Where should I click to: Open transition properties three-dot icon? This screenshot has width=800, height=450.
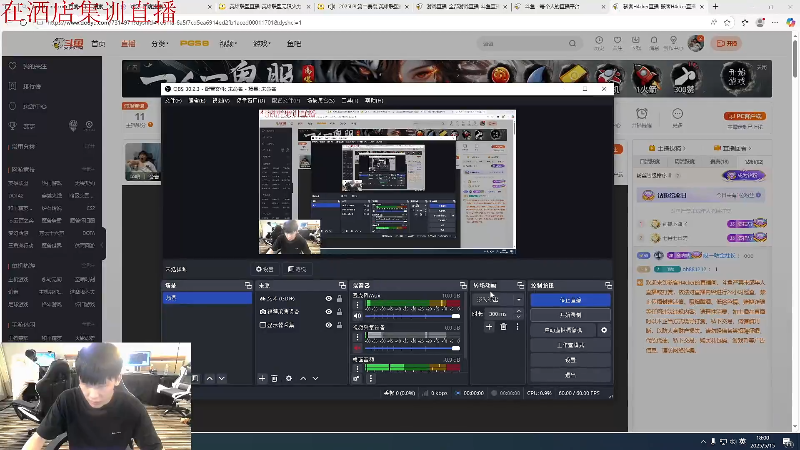click(517, 327)
